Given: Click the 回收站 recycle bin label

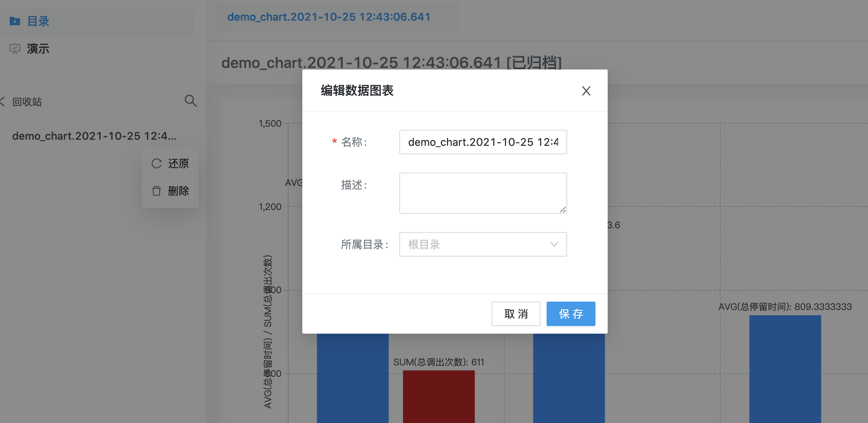Looking at the screenshot, I should click(x=27, y=102).
